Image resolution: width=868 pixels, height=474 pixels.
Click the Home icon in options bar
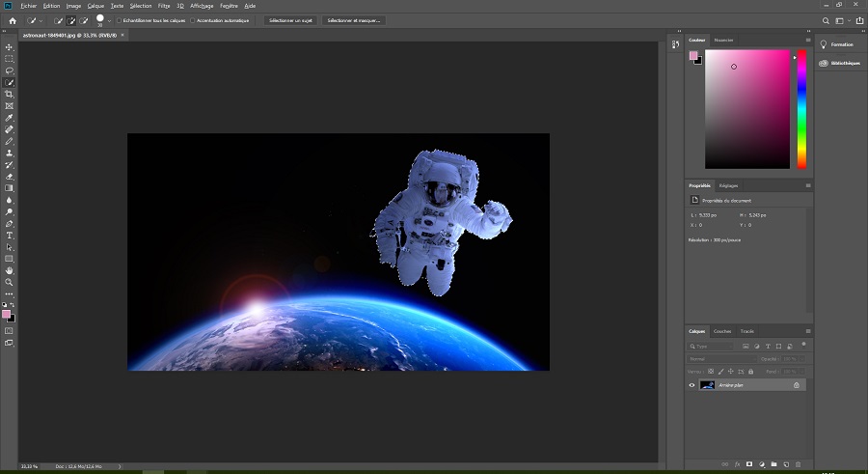pyautogui.click(x=13, y=20)
